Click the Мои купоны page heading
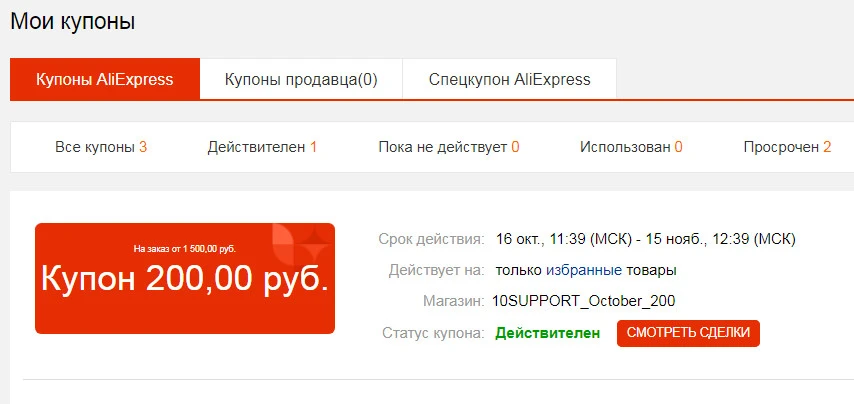 [x=72, y=22]
